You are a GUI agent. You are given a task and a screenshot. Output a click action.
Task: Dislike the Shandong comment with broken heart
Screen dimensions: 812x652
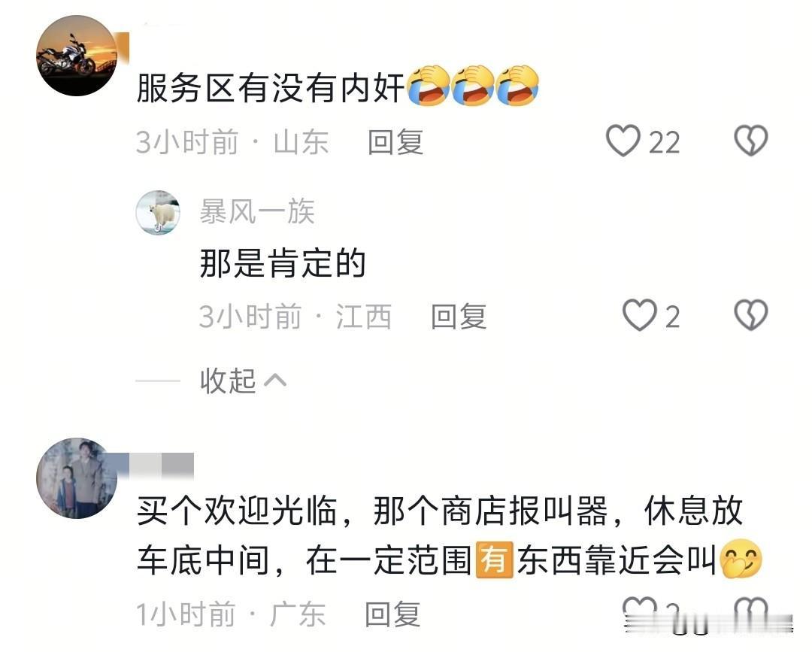point(751,141)
